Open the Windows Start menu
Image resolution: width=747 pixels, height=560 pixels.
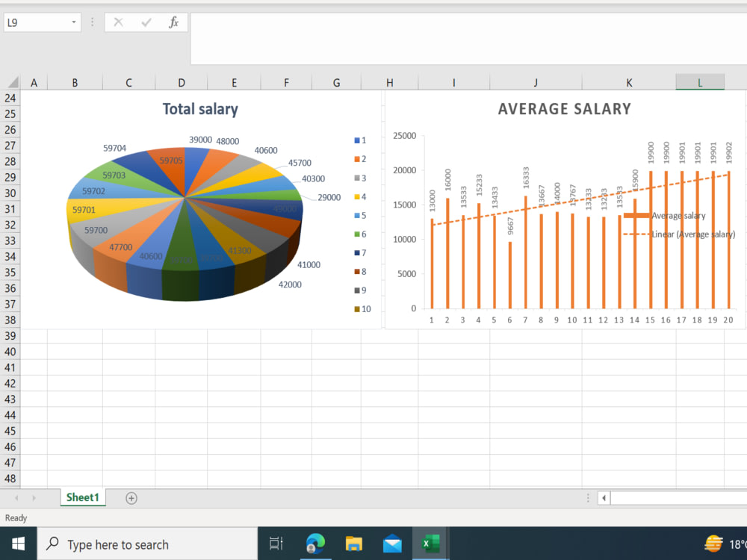click(x=18, y=544)
